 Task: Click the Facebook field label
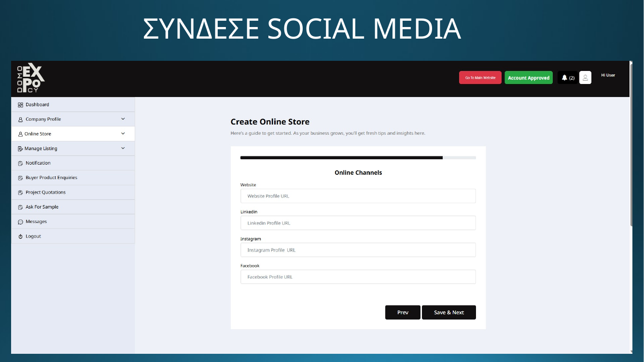[250, 266]
